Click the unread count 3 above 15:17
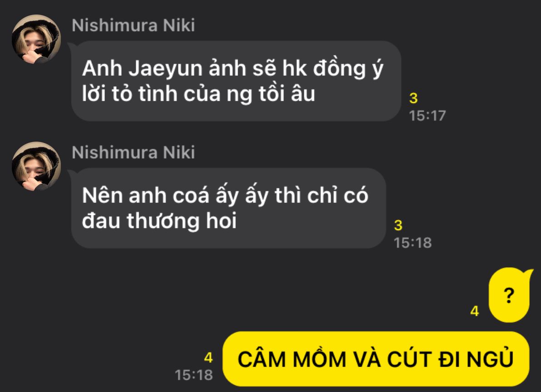The width and height of the screenshot is (541, 392). (x=413, y=98)
